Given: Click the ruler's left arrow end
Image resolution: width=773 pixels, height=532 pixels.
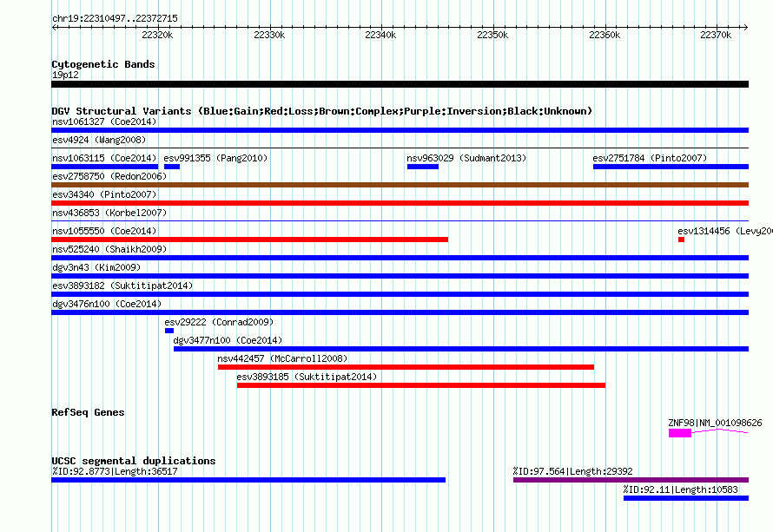Looking at the screenshot, I should click(x=54, y=27).
